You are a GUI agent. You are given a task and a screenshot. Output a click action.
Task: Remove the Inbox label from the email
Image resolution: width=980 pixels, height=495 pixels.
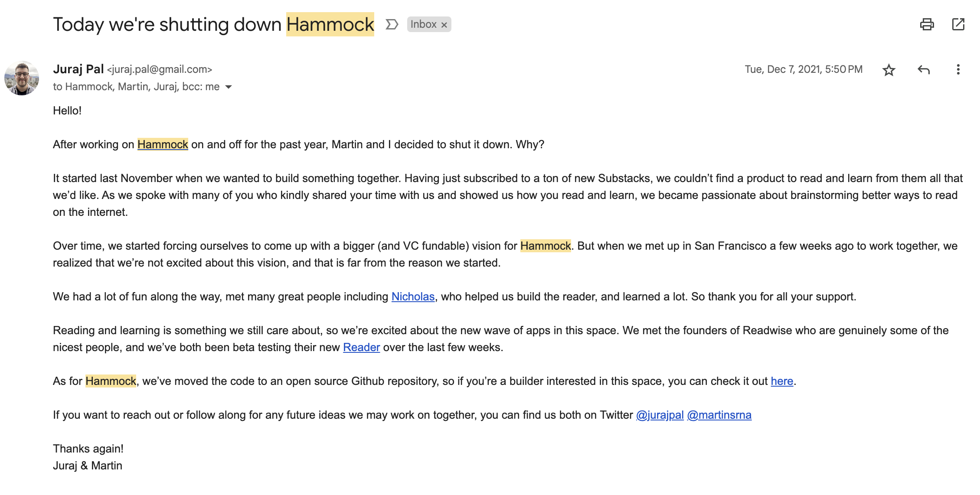[444, 24]
